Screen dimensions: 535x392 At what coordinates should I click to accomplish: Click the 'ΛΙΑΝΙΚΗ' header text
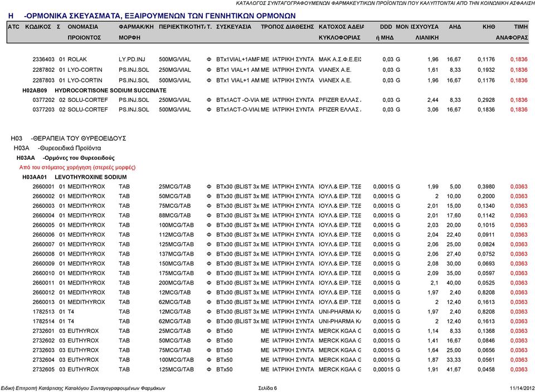click(x=427, y=37)
